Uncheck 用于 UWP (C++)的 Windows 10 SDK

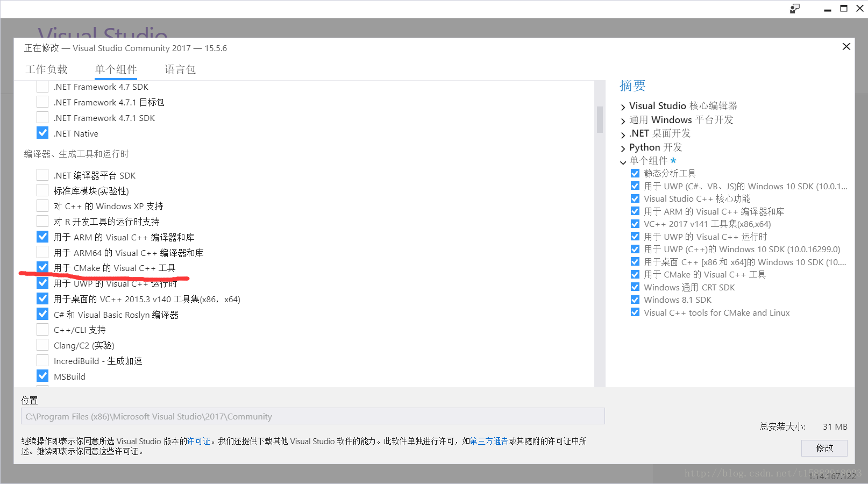tap(635, 249)
